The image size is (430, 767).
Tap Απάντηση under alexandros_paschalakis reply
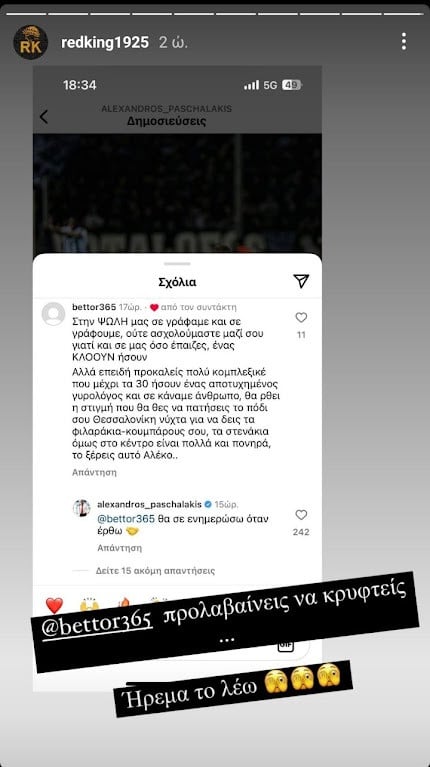click(119, 547)
